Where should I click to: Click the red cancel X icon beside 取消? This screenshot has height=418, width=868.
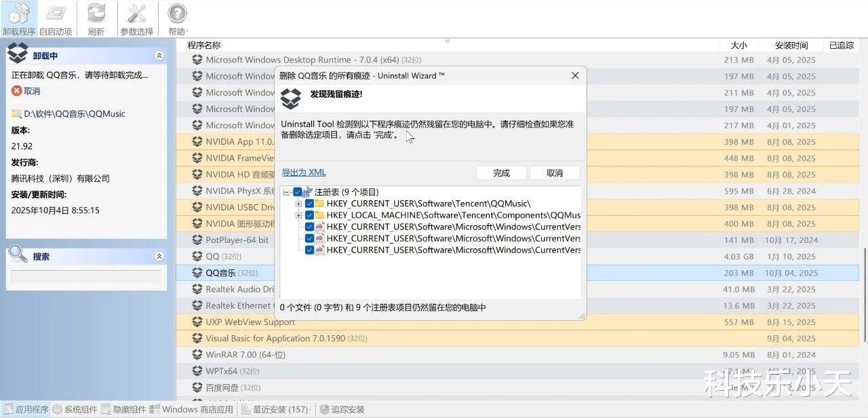pos(16,91)
